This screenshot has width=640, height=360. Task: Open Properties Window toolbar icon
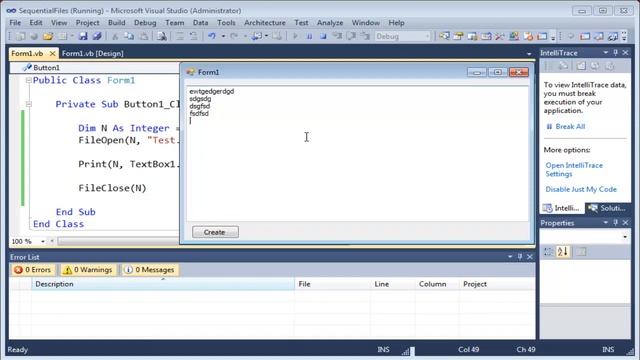point(458,36)
